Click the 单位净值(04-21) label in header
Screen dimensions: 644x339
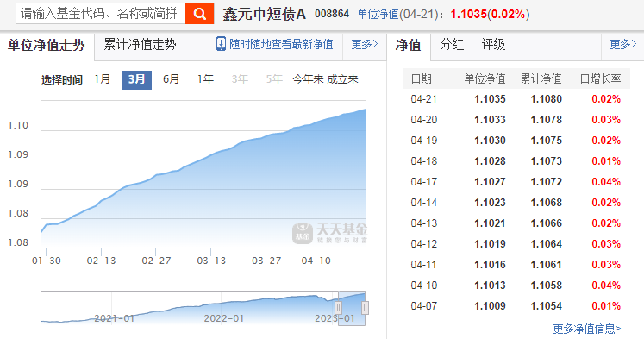[x=398, y=15]
